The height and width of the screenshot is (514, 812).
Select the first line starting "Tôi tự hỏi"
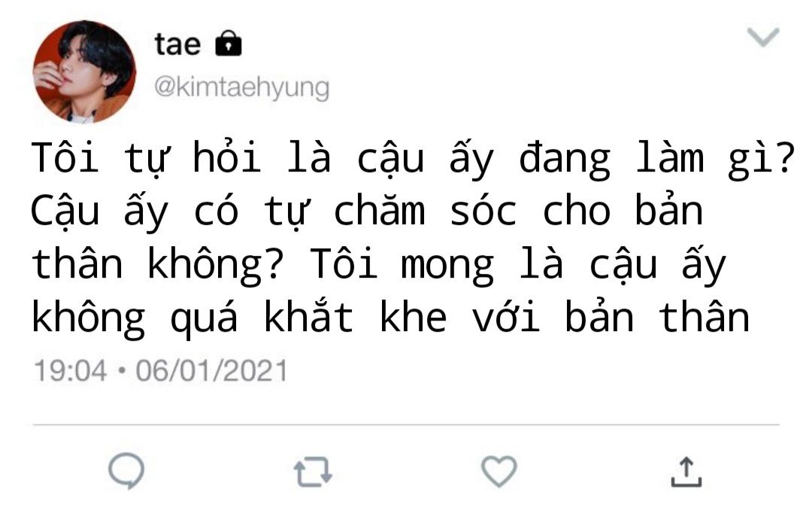click(x=413, y=159)
